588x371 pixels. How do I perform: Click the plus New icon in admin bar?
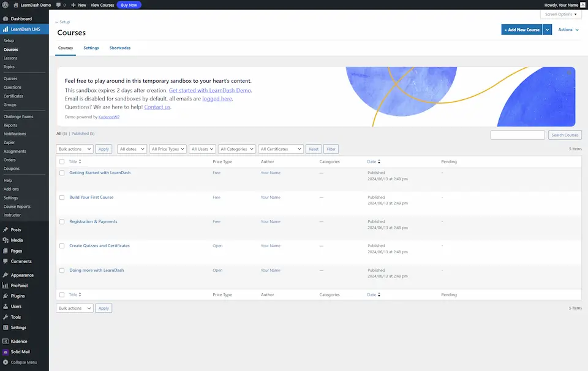(x=73, y=5)
